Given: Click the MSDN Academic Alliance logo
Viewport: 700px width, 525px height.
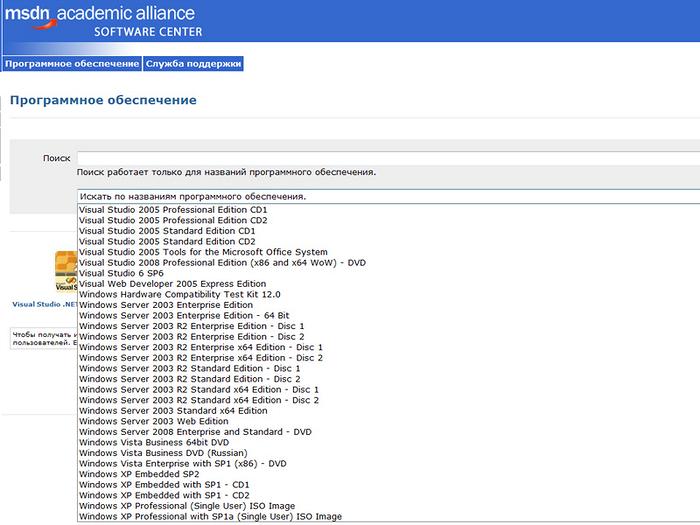Looking at the screenshot, I should [104, 20].
